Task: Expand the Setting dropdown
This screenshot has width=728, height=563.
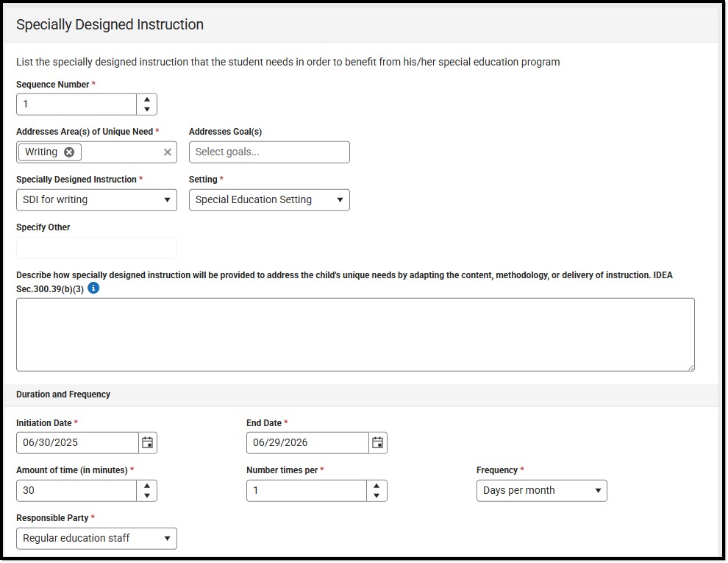Action: (269, 199)
